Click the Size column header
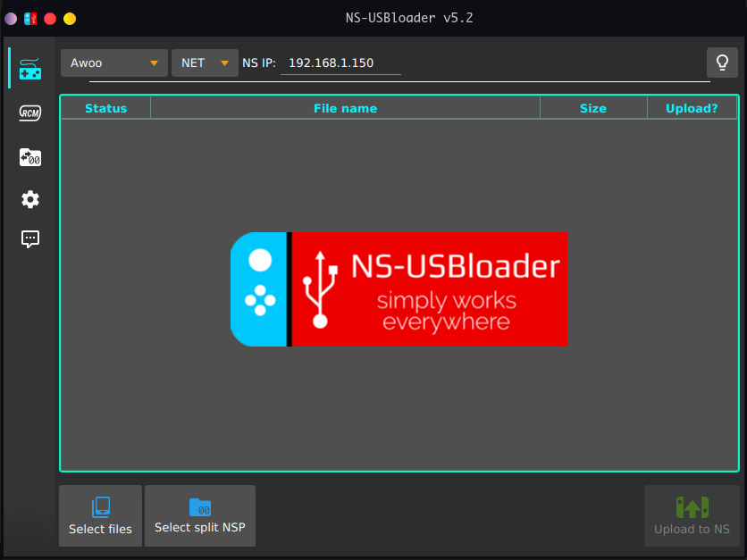 592,108
